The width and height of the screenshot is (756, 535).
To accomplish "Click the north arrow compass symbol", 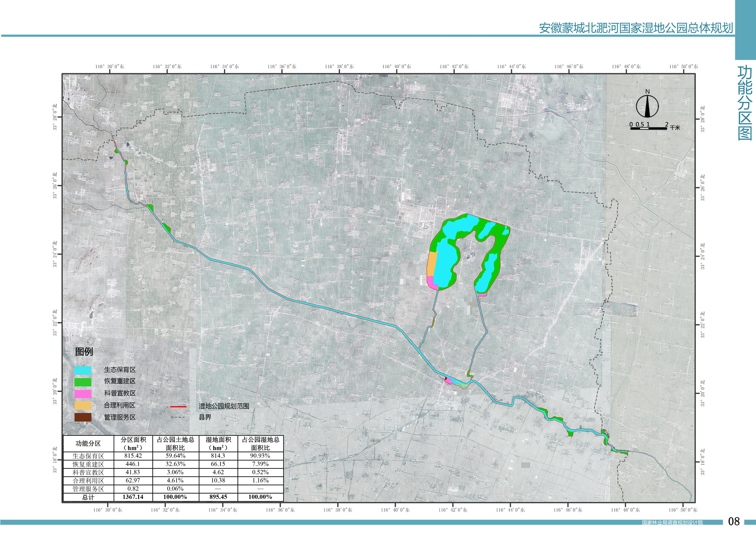I will pos(647,106).
